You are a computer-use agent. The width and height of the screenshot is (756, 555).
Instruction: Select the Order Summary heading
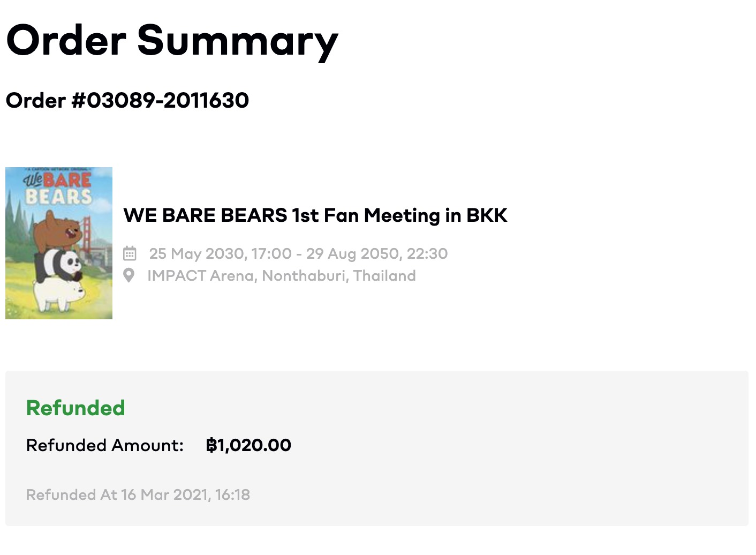tap(172, 41)
